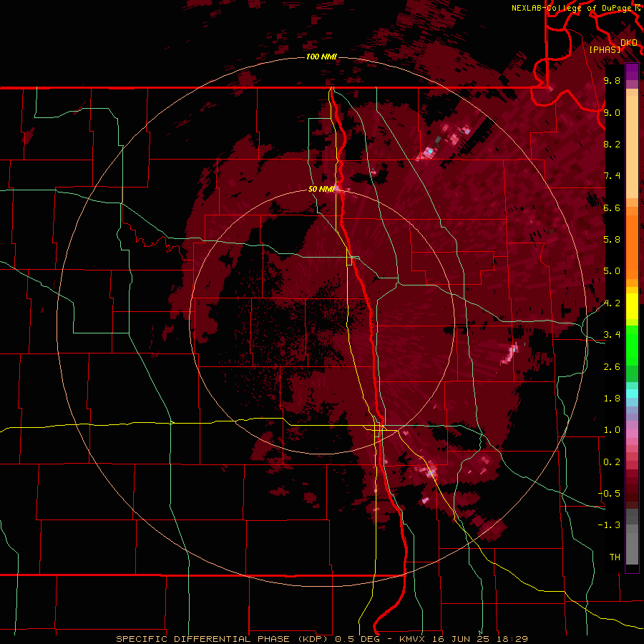The width and height of the screenshot is (644, 644).
Task: Pick the orange segment of color bar
Action: click(632, 246)
